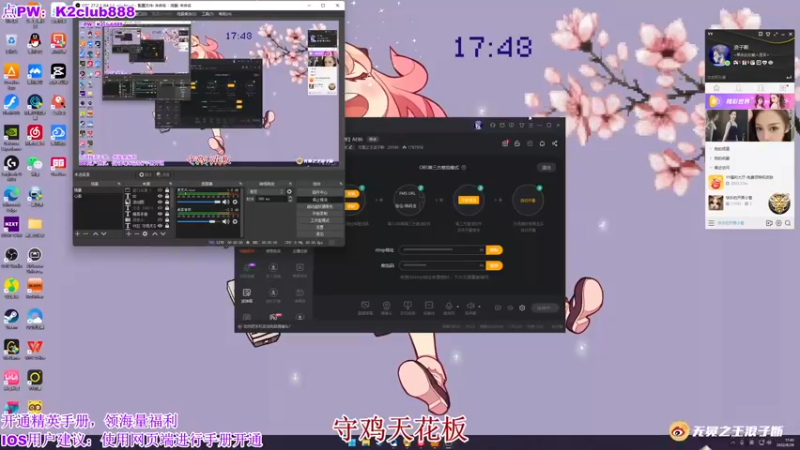Click share icon in streaming assistant header
The width and height of the screenshot is (800, 450).
tap(555, 143)
